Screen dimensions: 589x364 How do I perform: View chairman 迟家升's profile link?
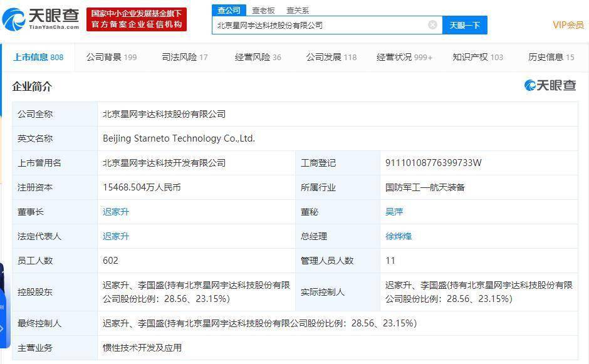[x=115, y=212]
